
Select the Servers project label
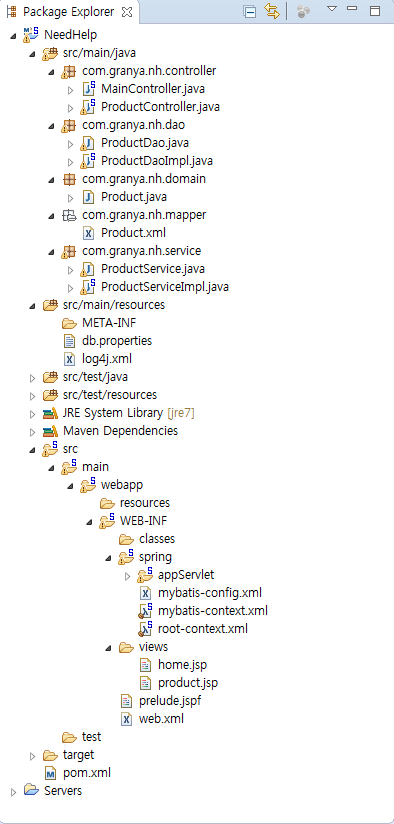[63, 790]
